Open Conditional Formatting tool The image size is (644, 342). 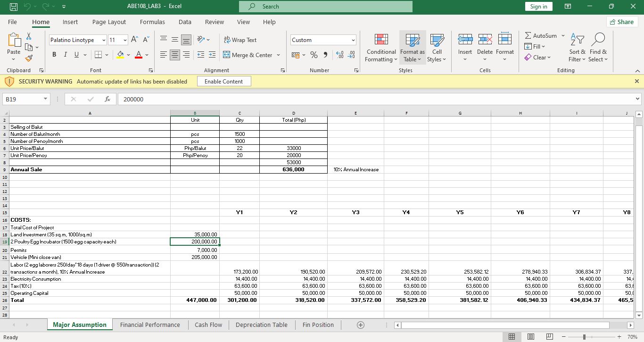[381, 48]
